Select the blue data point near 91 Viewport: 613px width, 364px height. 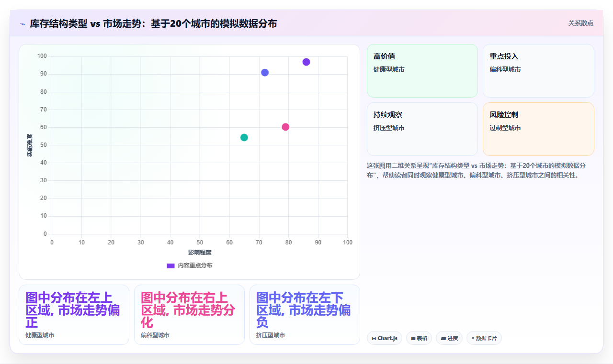(265, 73)
